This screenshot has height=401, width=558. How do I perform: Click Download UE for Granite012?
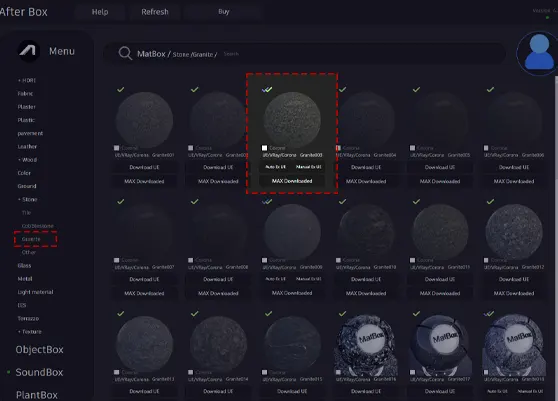point(514,279)
